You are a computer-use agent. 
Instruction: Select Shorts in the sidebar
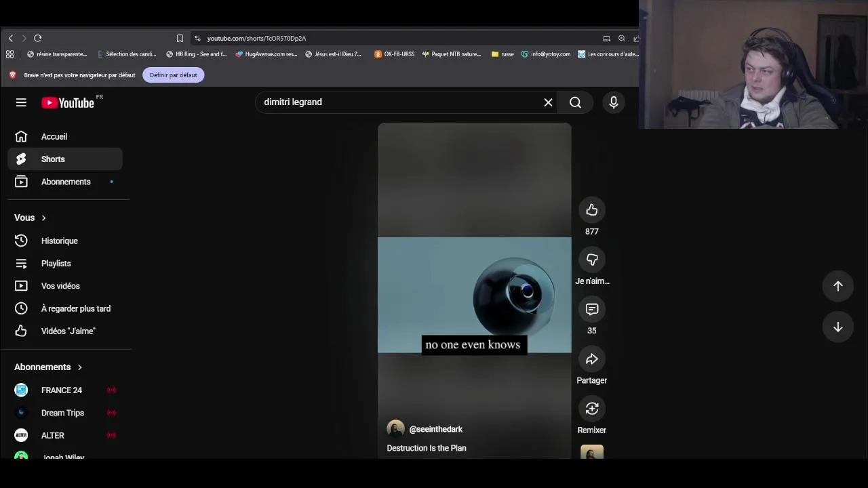coord(65,159)
